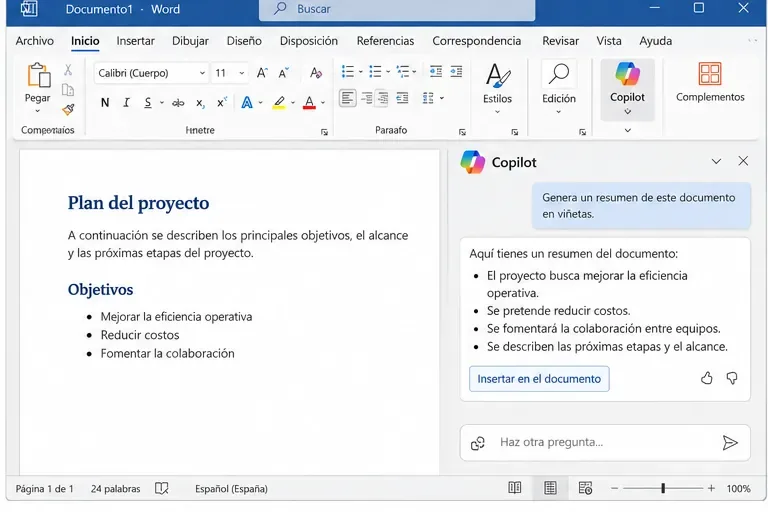Viewport: 768px width, 512px height.
Task: Toggle strikethrough formatting
Action: (178, 103)
